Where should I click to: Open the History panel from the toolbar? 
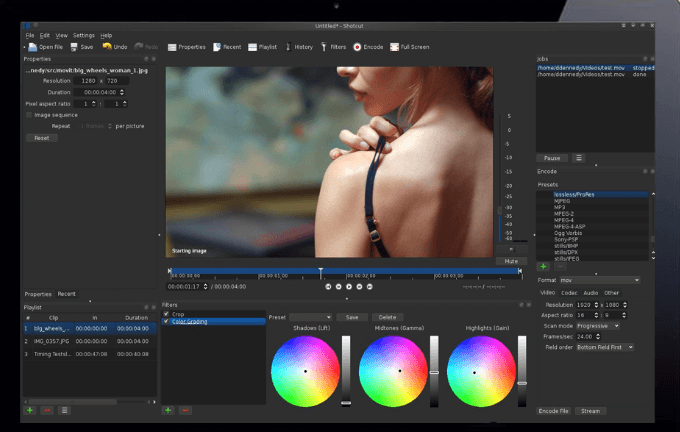(289, 47)
